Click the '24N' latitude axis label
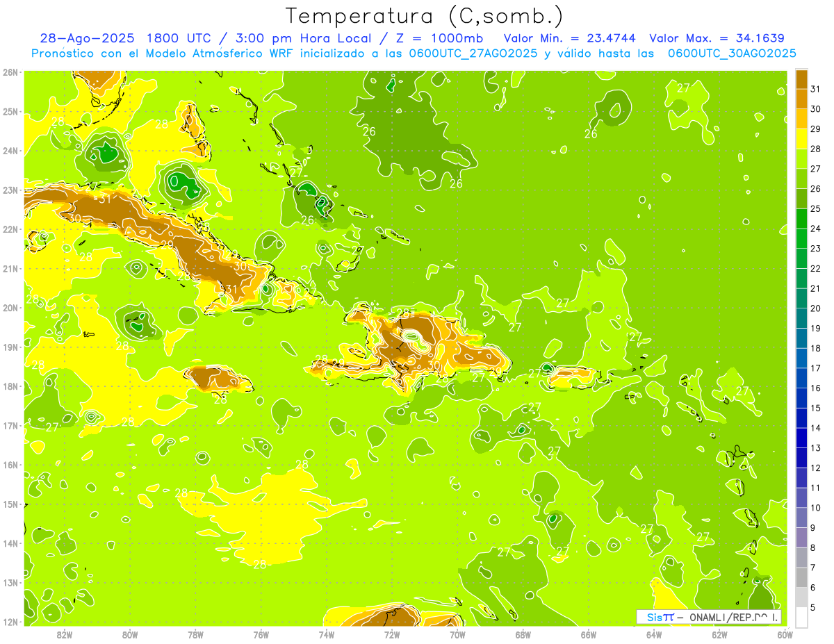This screenshot has width=834, height=644. point(10,151)
